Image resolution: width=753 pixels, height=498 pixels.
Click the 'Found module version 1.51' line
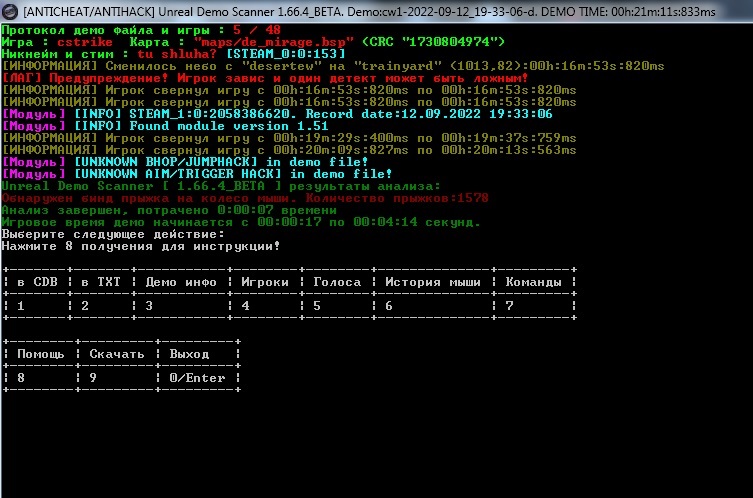tap(165, 126)
